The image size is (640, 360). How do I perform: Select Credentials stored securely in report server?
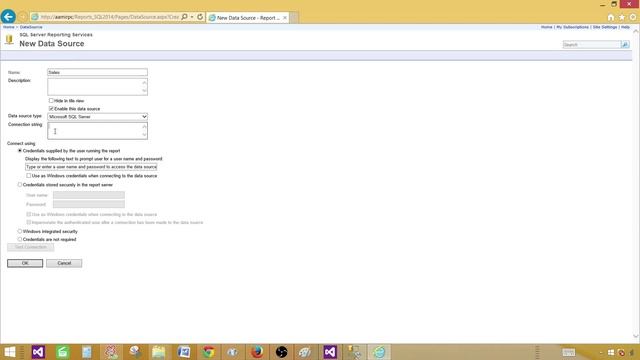coord(20,184)
